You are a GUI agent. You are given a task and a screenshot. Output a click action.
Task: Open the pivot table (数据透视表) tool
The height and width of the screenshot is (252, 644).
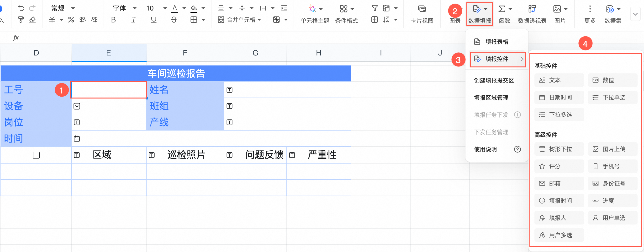point(532,15)
